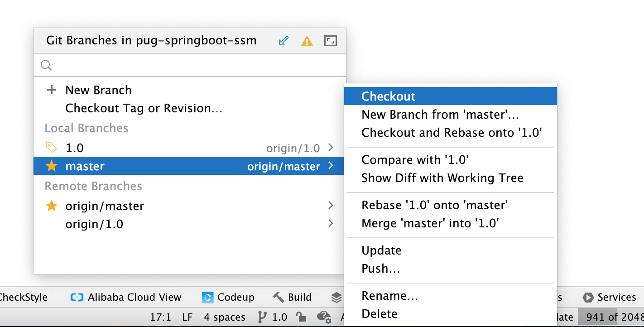This screenshot has width=644, height=327.
Task: Click the 'Git Branches in pug-springboot-ssm' title
Action: pyautogui.click(x=151, y=41)
